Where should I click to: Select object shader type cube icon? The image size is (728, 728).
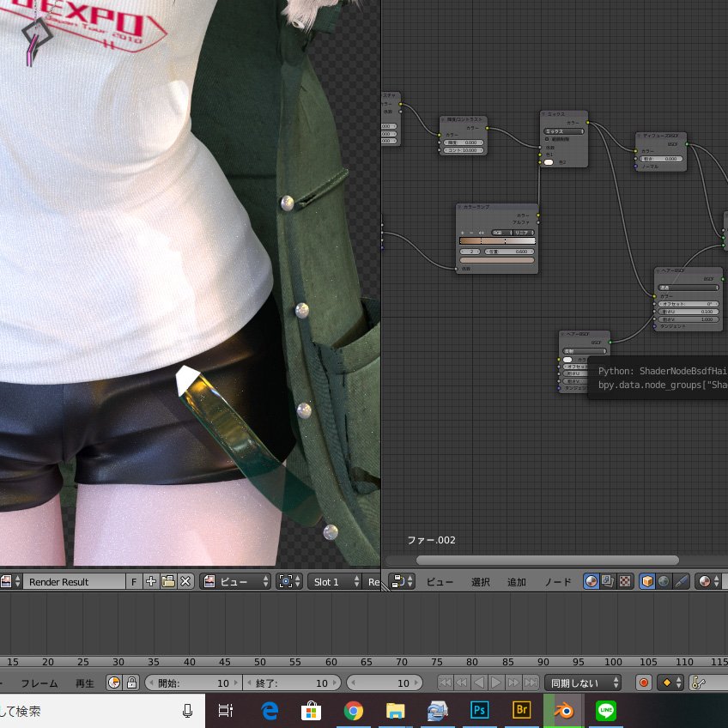[x=647, y=581]
